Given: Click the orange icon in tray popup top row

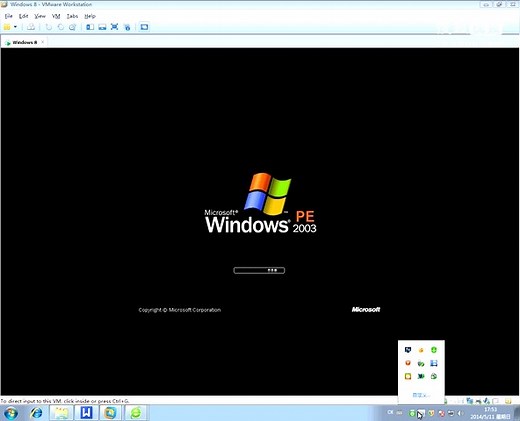Looking at the screenshot, I should [421, 350].
